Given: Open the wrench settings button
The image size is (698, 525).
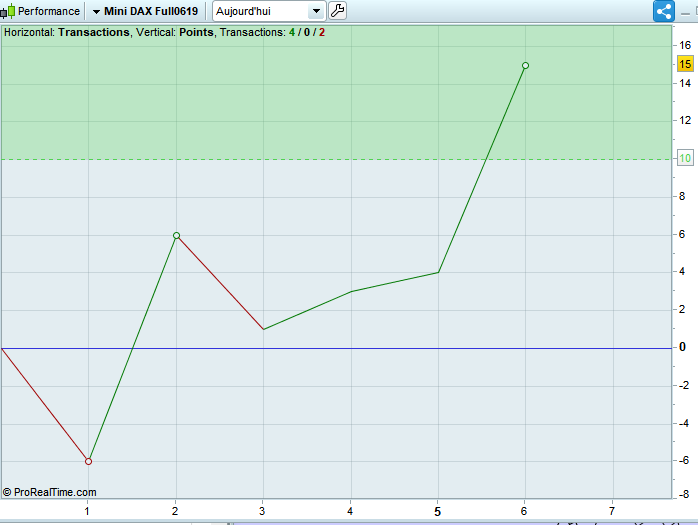Looking at the screenshot, I should pyautogui.click(x=337, y=11).
